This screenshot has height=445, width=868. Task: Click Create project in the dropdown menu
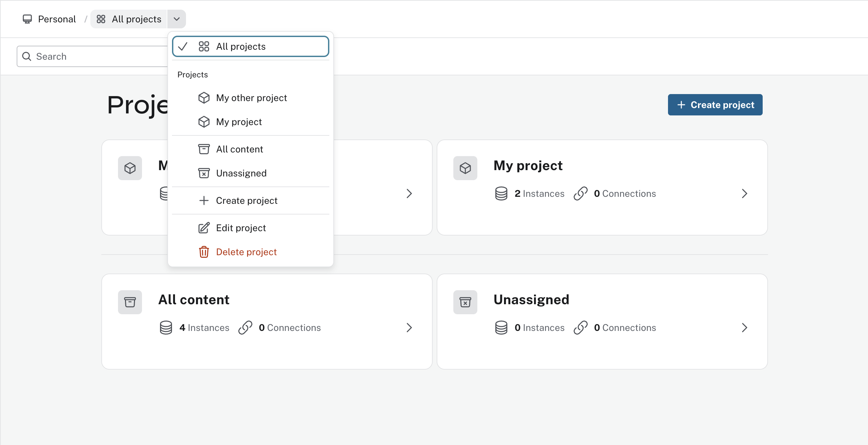coord(250,200)
